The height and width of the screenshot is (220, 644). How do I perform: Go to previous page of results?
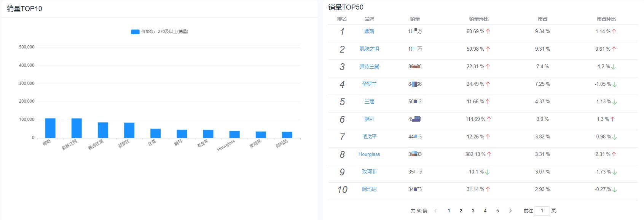[x=435, y=211]
